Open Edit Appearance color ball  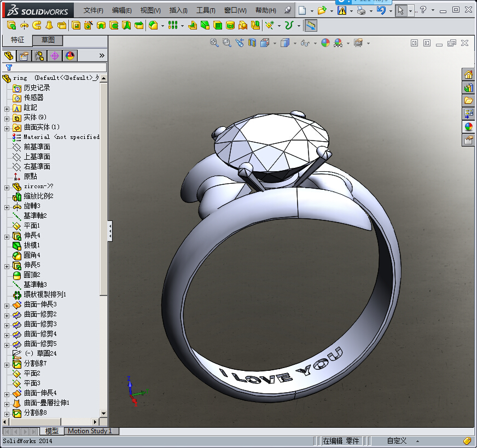(325, 43)
